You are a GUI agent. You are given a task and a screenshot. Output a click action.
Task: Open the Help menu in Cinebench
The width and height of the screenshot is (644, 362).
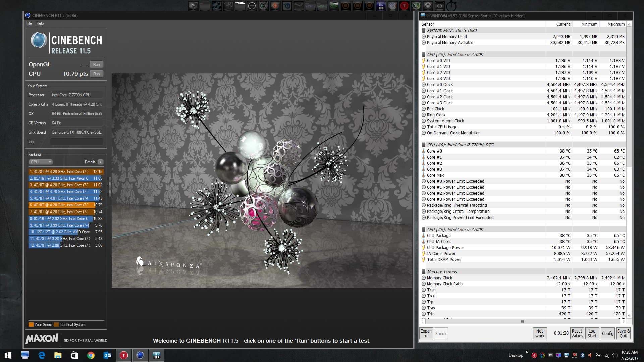[40, 23]
